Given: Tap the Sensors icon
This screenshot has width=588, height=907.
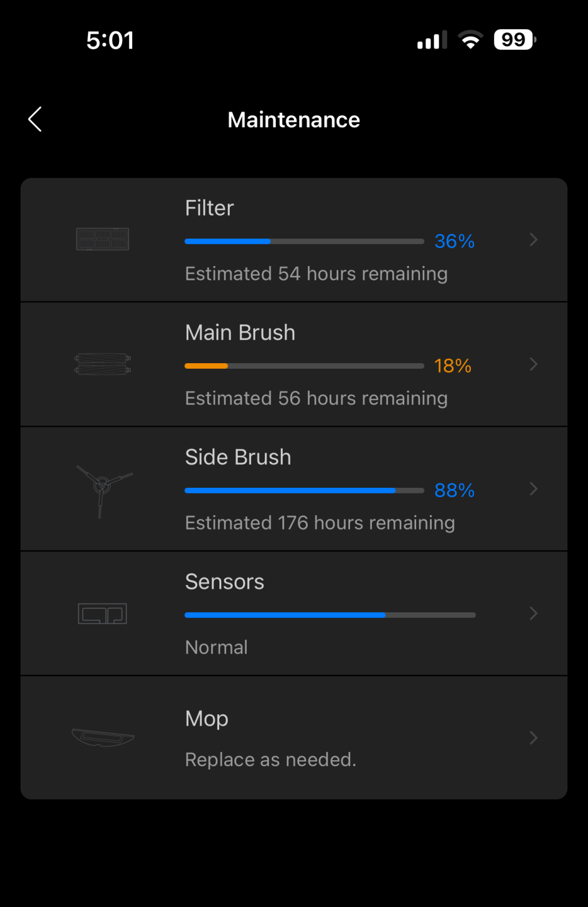Looking at the screenshot, I should (103, 614).
